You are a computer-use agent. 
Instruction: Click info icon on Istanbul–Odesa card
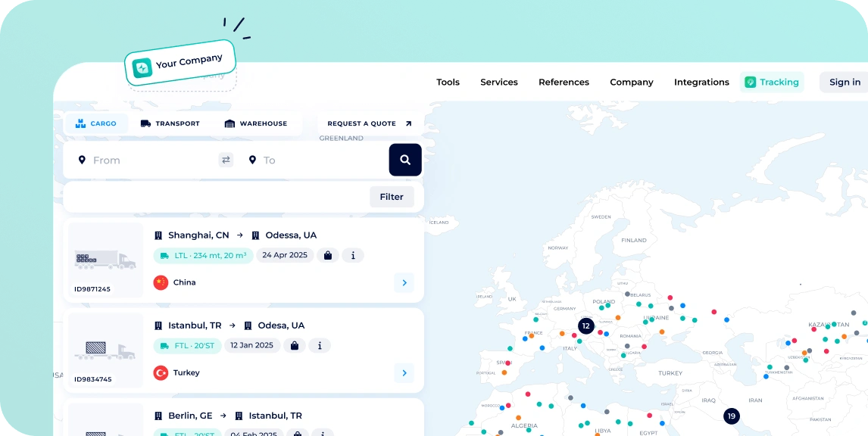point(320,346)
